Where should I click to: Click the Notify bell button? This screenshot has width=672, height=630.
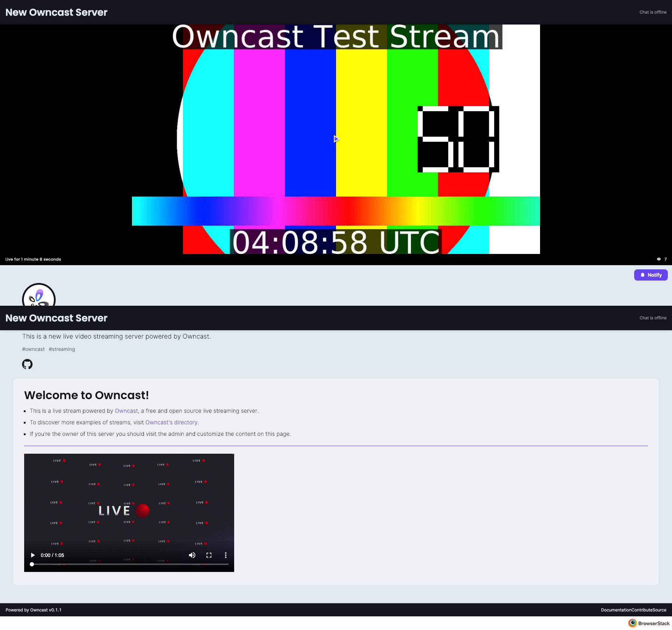point(651,275)
